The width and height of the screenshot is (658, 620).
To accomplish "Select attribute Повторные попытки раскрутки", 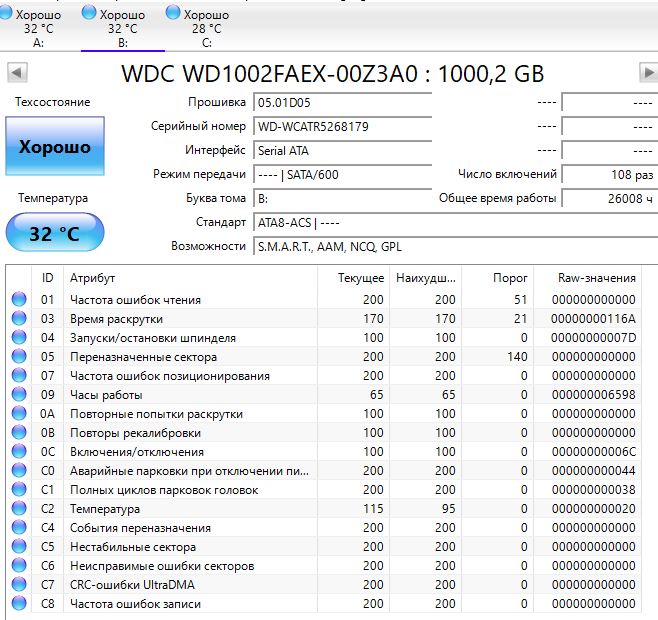I will tap(156, 414).
